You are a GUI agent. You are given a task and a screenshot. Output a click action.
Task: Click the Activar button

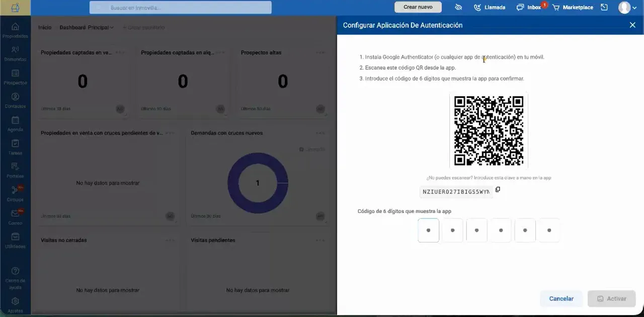tap(611, 298)
